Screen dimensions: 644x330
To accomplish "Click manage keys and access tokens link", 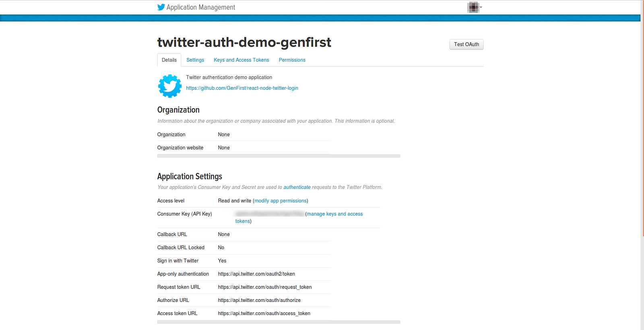I will point(299,217).
